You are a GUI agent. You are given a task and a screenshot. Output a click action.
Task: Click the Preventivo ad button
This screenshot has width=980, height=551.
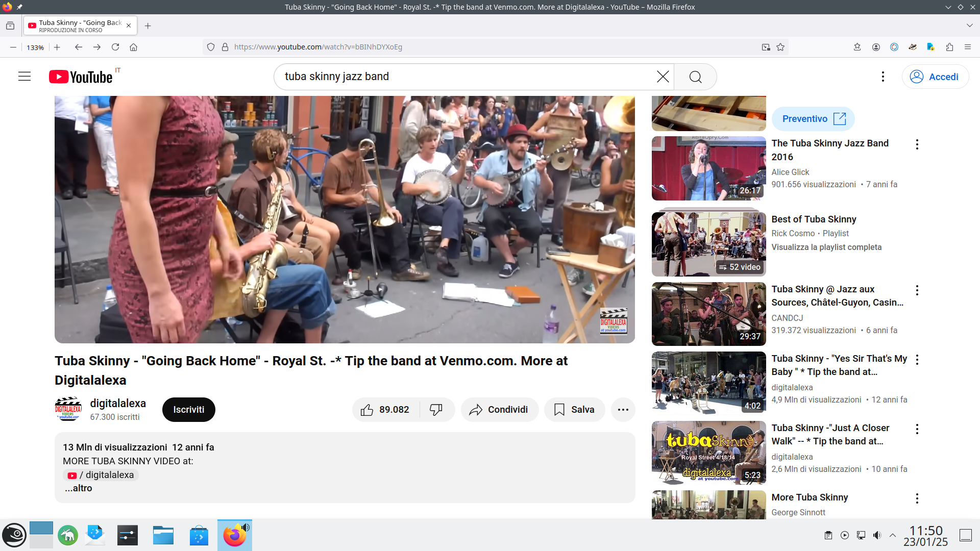click(x=813, y=119)
